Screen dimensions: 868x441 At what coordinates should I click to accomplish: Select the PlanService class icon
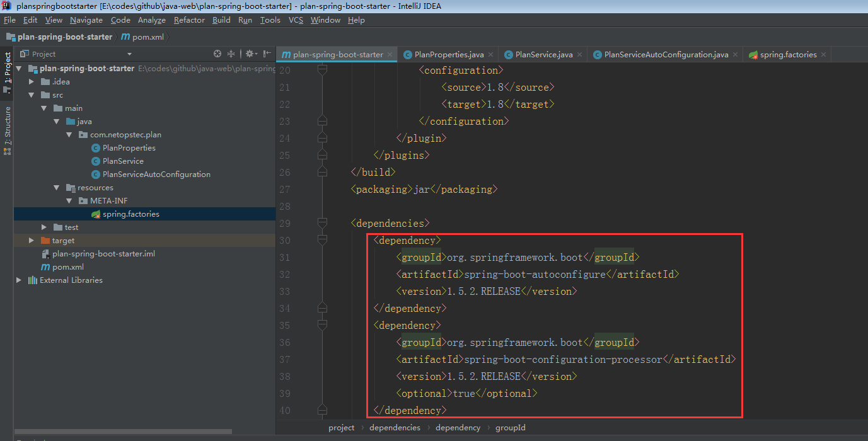[95, 161]
